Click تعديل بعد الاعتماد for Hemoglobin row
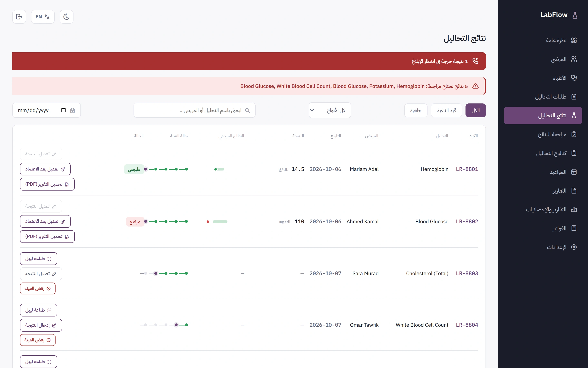 [x=45, y=169]
